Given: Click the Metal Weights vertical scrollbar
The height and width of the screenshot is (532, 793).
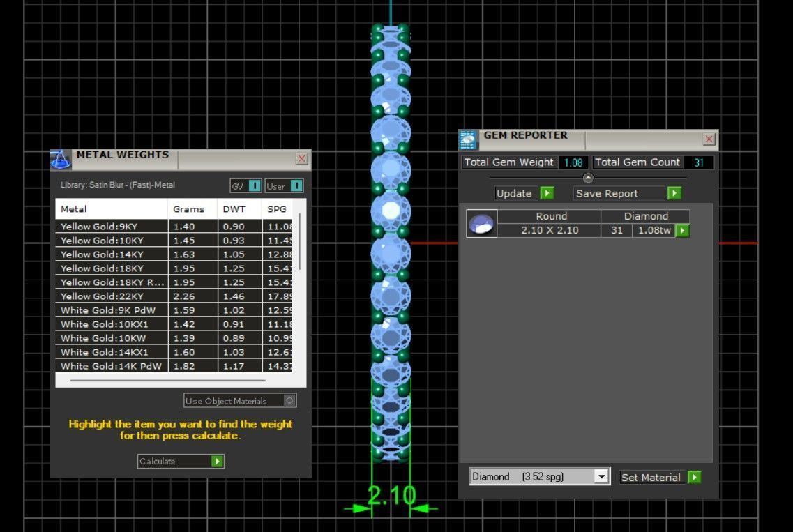Looking at the screenshot, I should [x=299, y=242].
